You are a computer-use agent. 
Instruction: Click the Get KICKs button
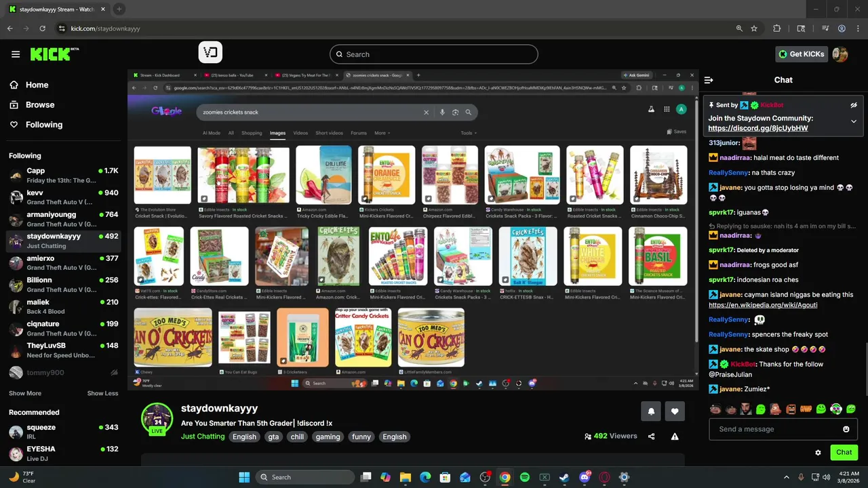coord(802,54)
